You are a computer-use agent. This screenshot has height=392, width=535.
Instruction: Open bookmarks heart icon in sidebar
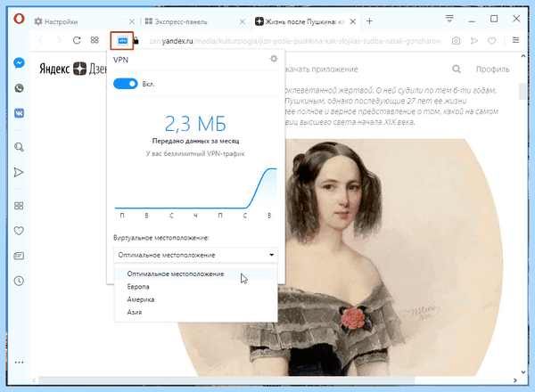[19, 231]
